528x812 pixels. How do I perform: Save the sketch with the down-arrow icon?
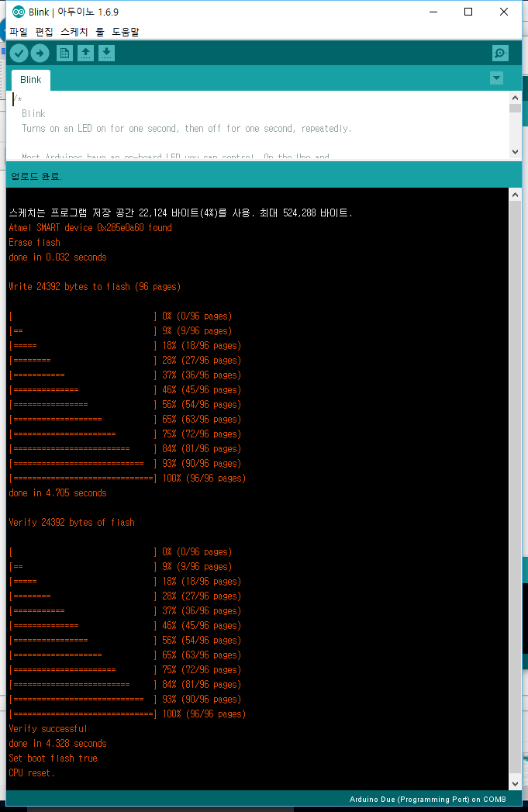click(x=107, y=53)
